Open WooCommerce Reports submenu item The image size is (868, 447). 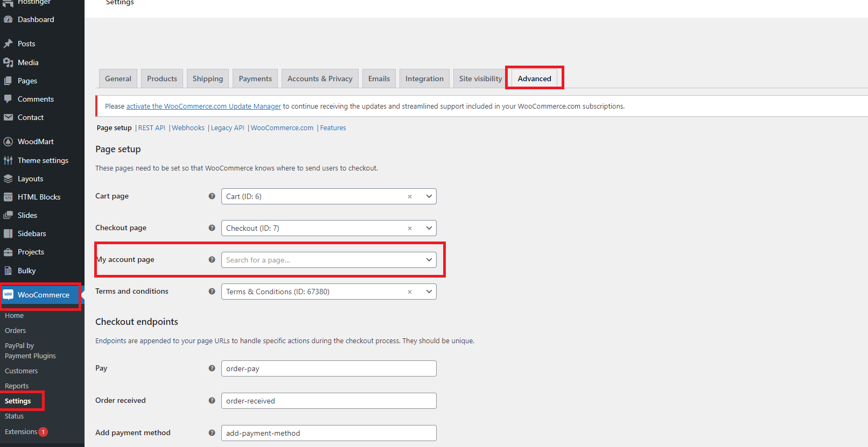[17, 386]
